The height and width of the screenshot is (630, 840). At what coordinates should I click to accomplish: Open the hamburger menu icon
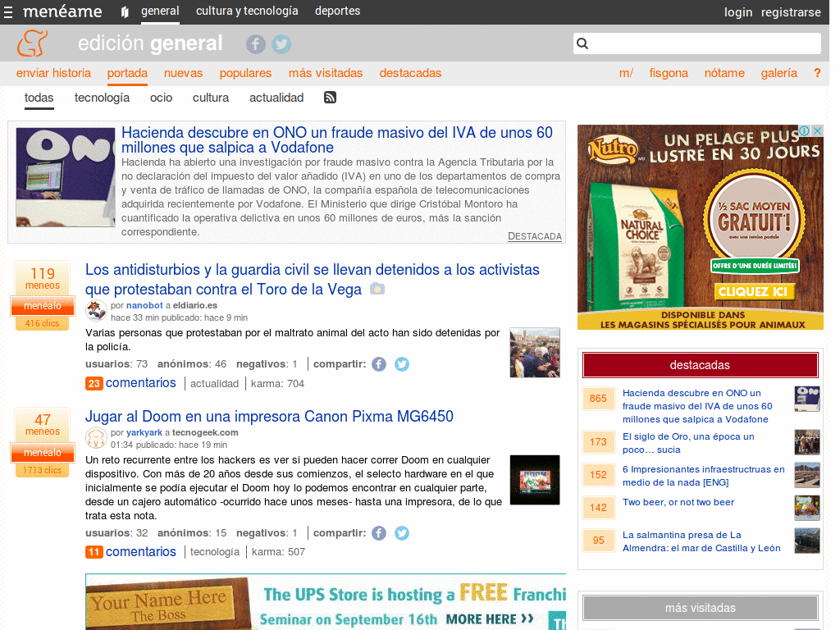[8, 11]
